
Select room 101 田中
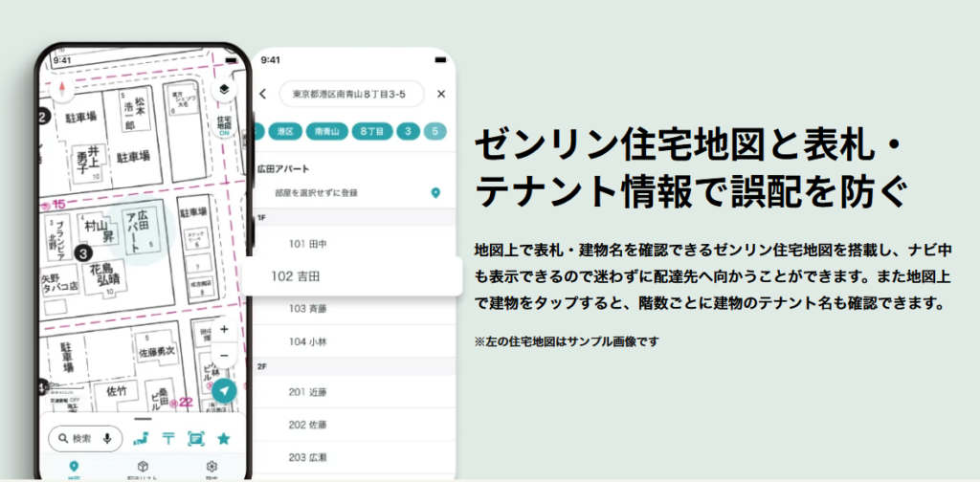(354, 244)
